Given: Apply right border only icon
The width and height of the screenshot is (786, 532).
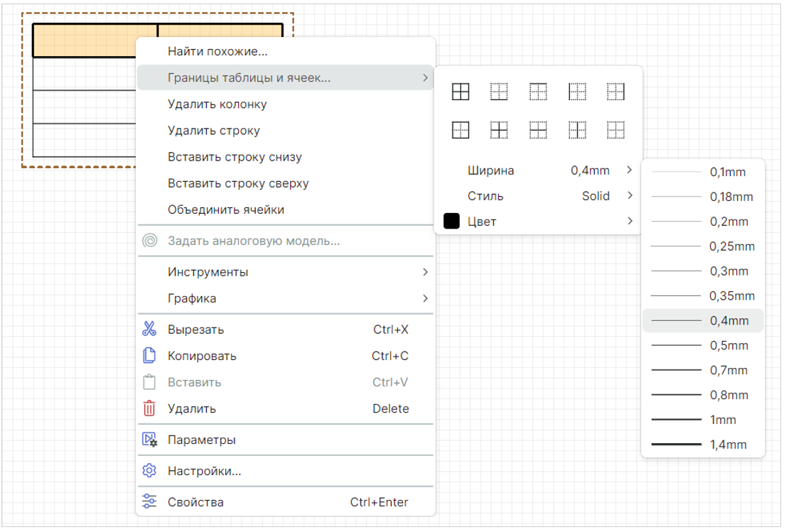Looking at the screenshot, I should coord(615,92).
